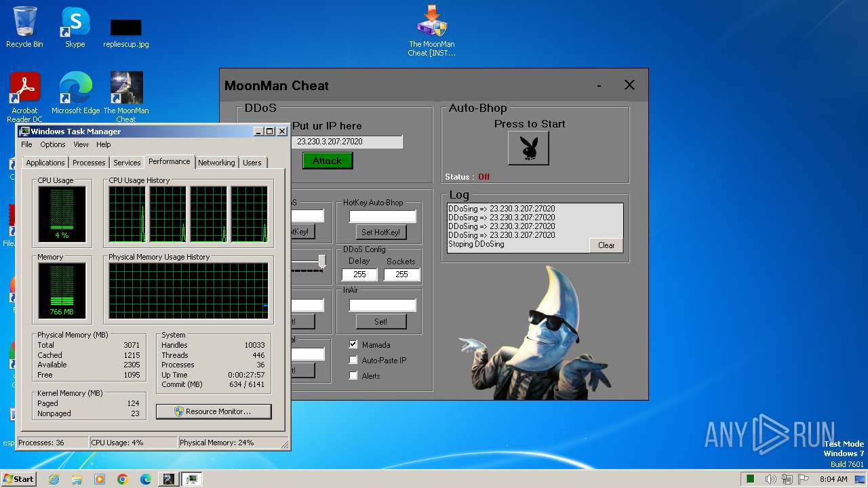Click the green CPU meter tray icon
The width and height of the screenshot is (868, 488).
[751, 479]
